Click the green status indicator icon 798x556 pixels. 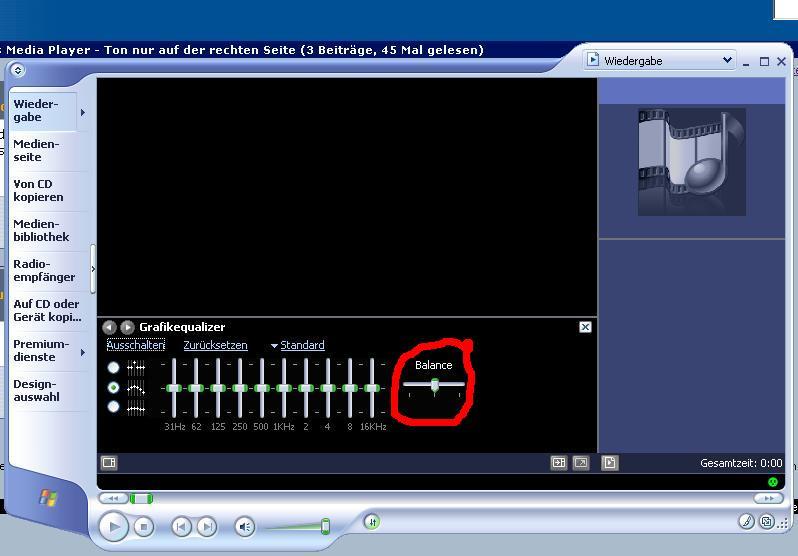pos(773,482)
